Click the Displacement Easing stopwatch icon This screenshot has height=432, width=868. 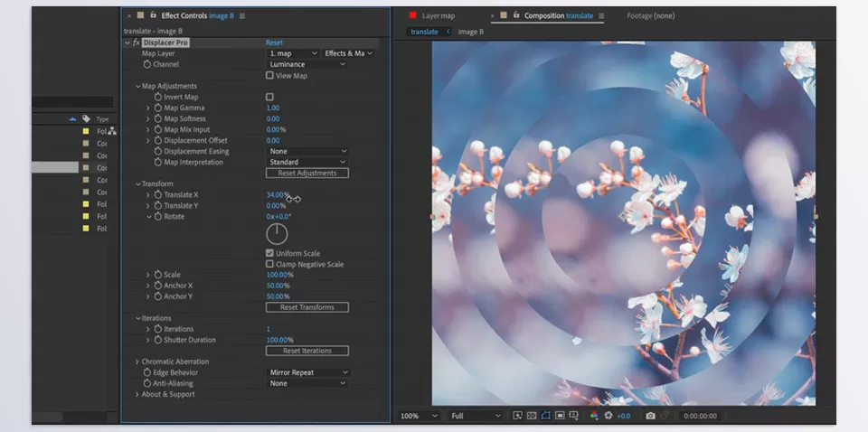pos(158,151)
